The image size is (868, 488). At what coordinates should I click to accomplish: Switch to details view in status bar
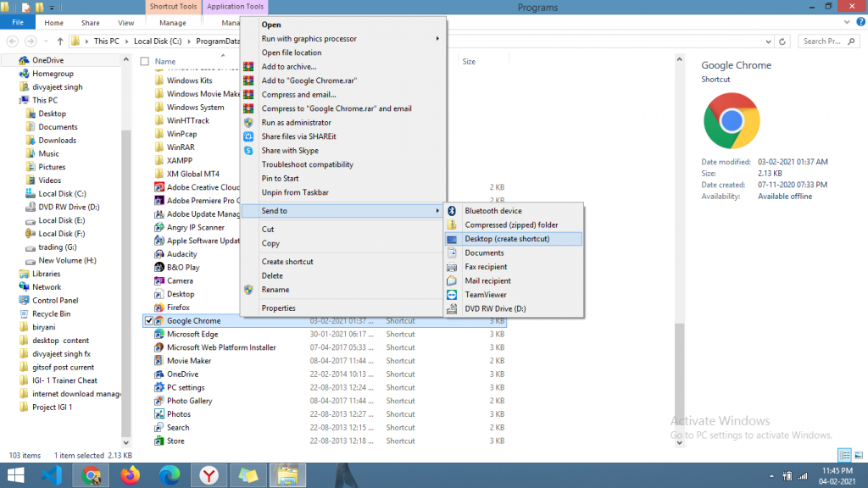(x=845, y=455)
